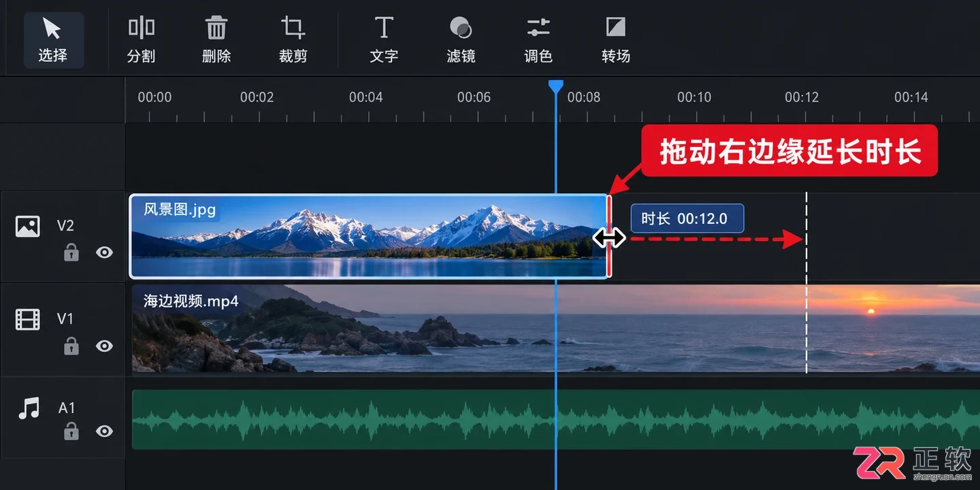Select the 风景图.jpg clip

coord(369,236)
